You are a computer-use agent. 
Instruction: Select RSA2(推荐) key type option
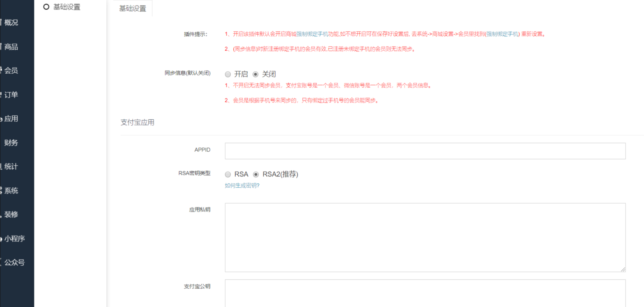(x=256, y=175)
